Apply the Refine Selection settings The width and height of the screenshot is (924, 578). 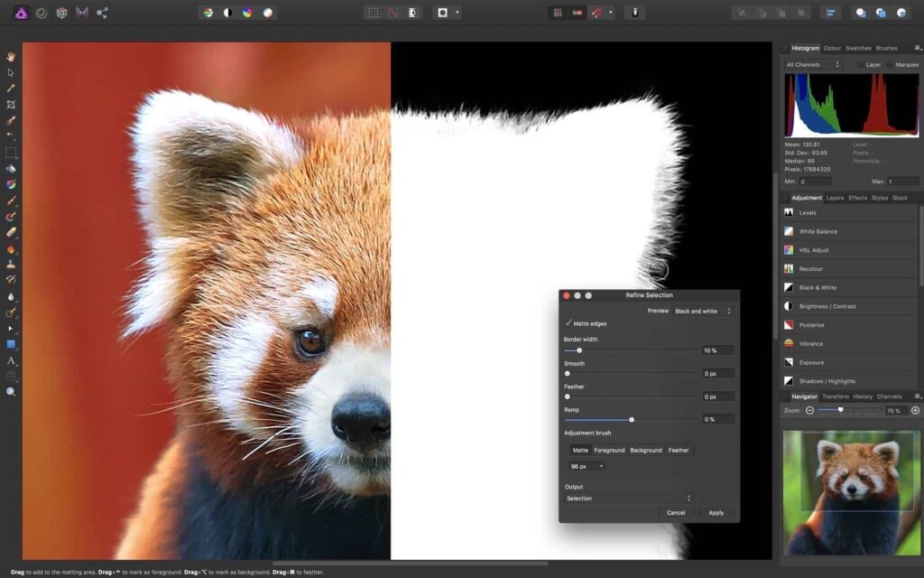point(716,512)
